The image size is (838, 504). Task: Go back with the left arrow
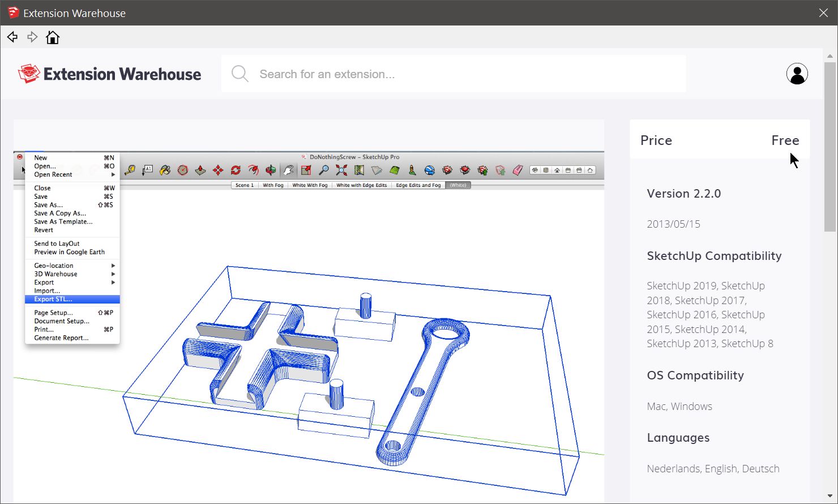click(12, 37)
